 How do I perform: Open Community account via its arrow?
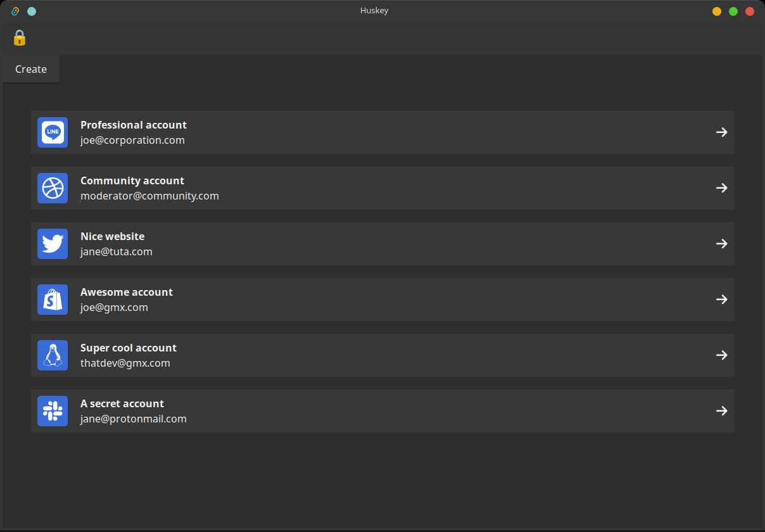click(x=721, y=188)
